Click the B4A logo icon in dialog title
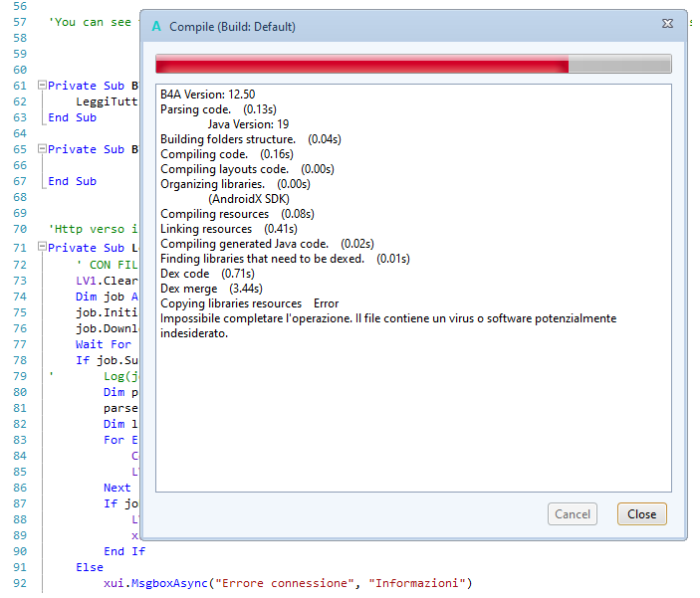The image size is (700, 598). tap(156, 26)
